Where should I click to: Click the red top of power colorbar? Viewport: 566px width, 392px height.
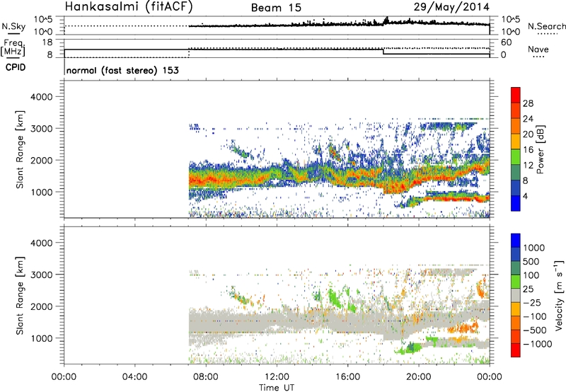click(x=516, y=95)
